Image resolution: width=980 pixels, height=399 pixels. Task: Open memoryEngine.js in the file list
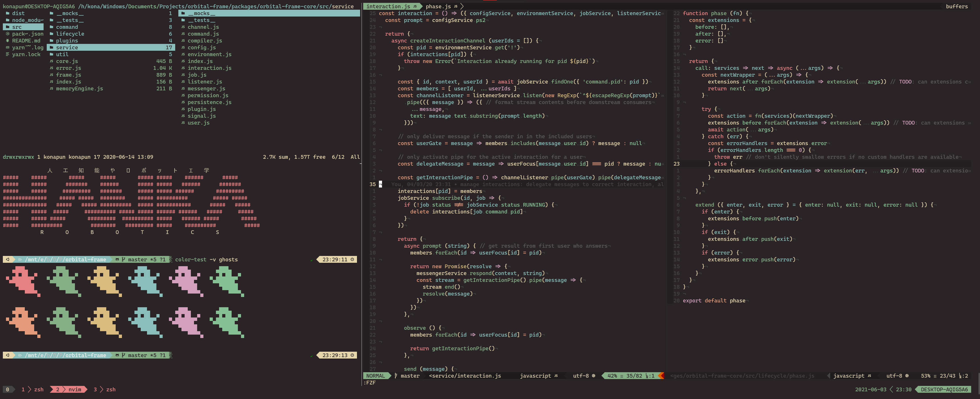pos(79,89)
